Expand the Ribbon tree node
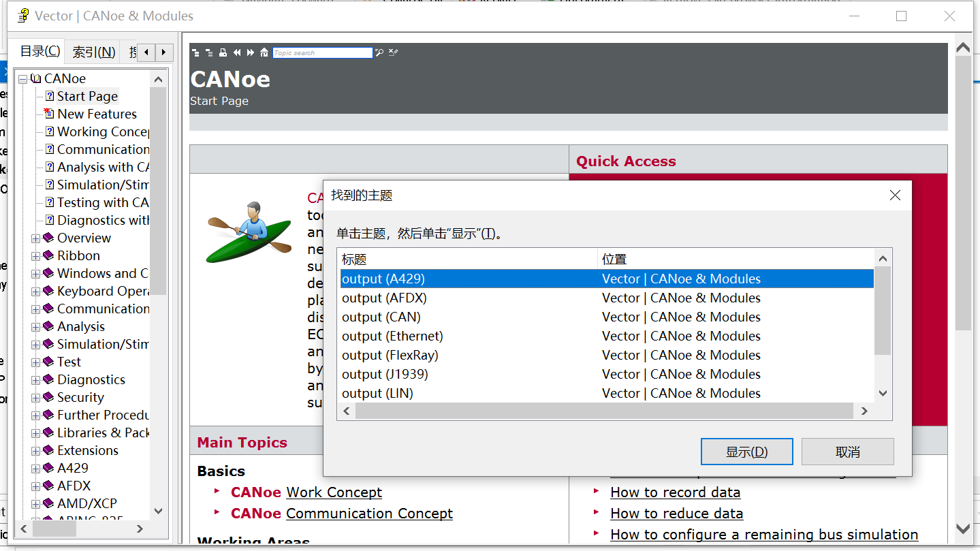 (35, 256)
